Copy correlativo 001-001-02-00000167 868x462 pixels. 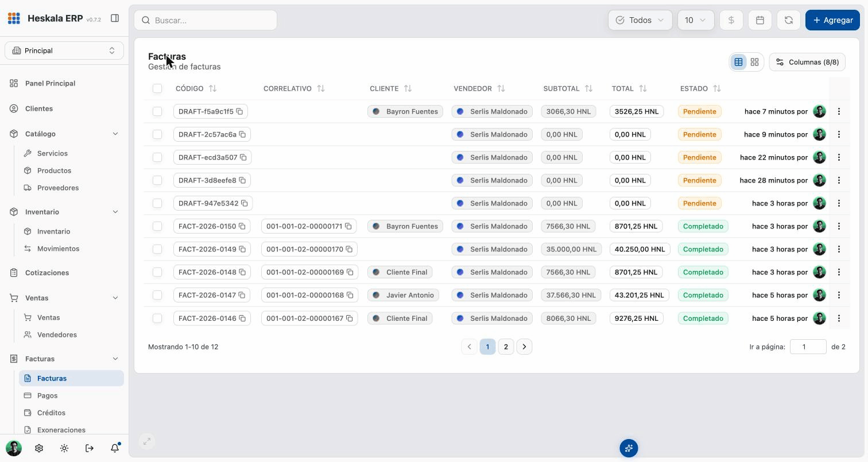click(x=349, y=318)
